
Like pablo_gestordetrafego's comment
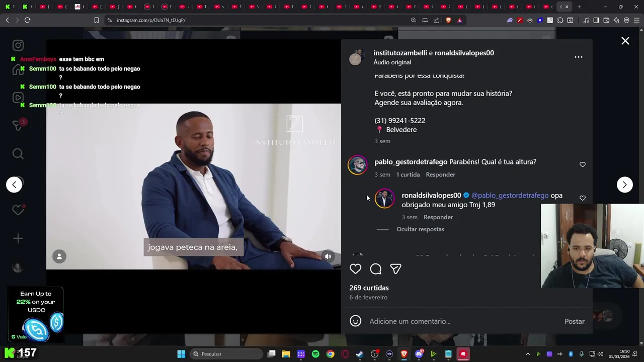[583, 164]
